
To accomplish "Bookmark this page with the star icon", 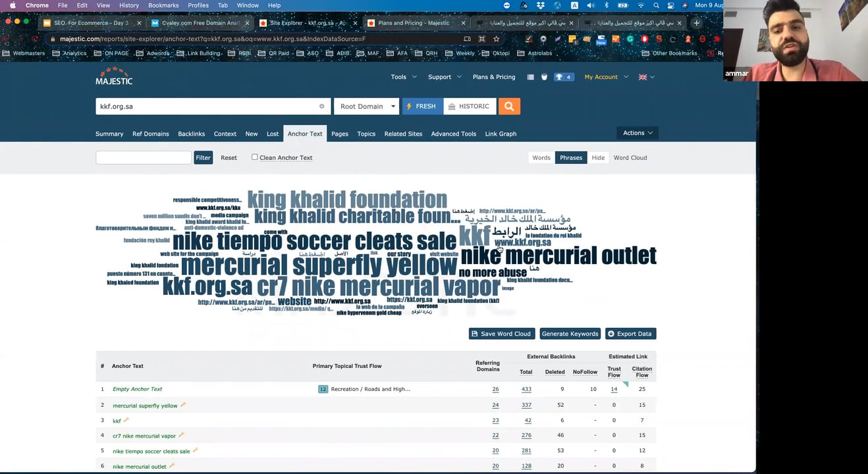I will [496, 39].
